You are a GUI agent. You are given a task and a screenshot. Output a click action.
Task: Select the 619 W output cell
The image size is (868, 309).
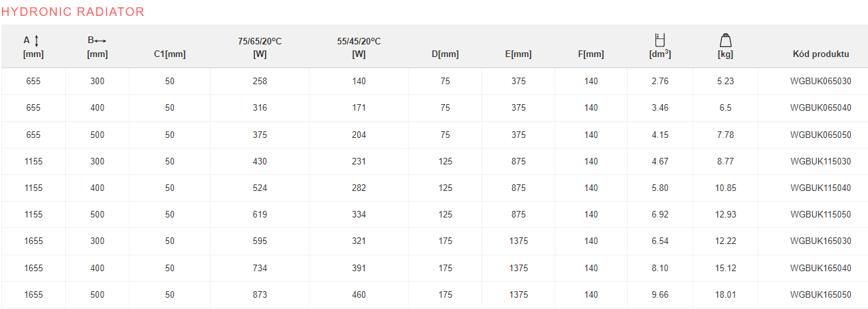click(x=260, y=215)
